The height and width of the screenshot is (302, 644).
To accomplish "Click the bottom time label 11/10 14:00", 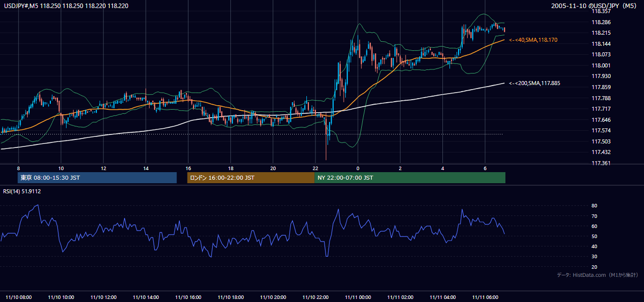I will [x=146, y=297].
